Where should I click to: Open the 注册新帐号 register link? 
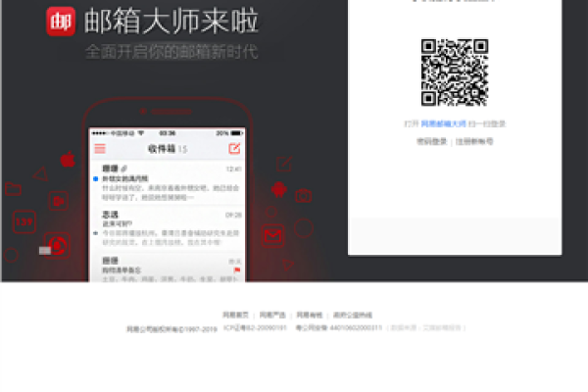(474, 141)
